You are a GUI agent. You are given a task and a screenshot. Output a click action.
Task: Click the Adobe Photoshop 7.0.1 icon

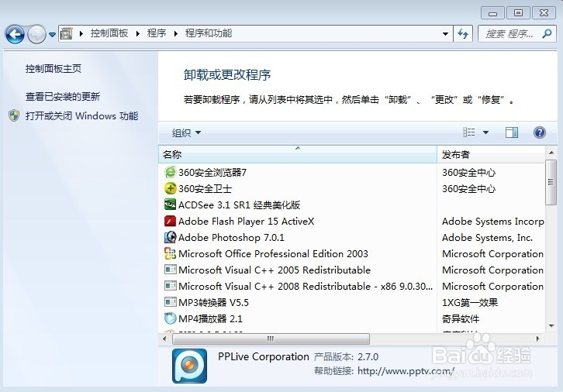tap(170, 237)
